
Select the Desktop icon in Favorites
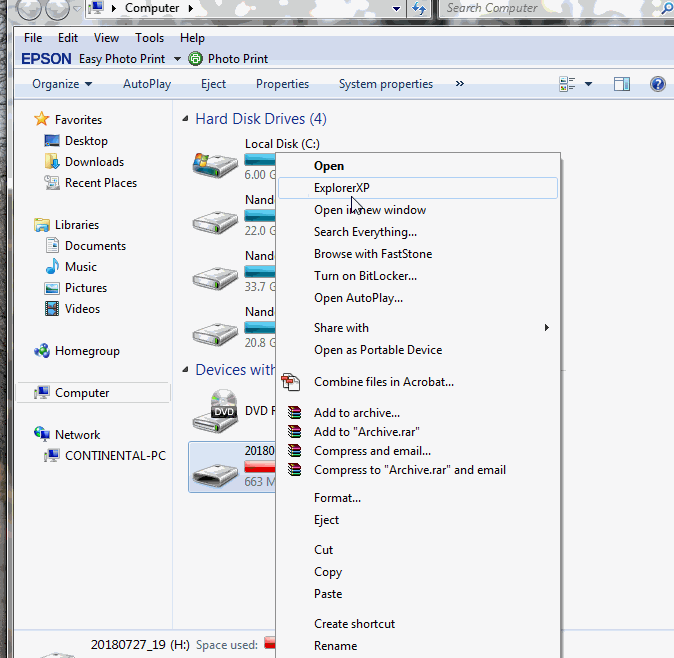(52, 141)
